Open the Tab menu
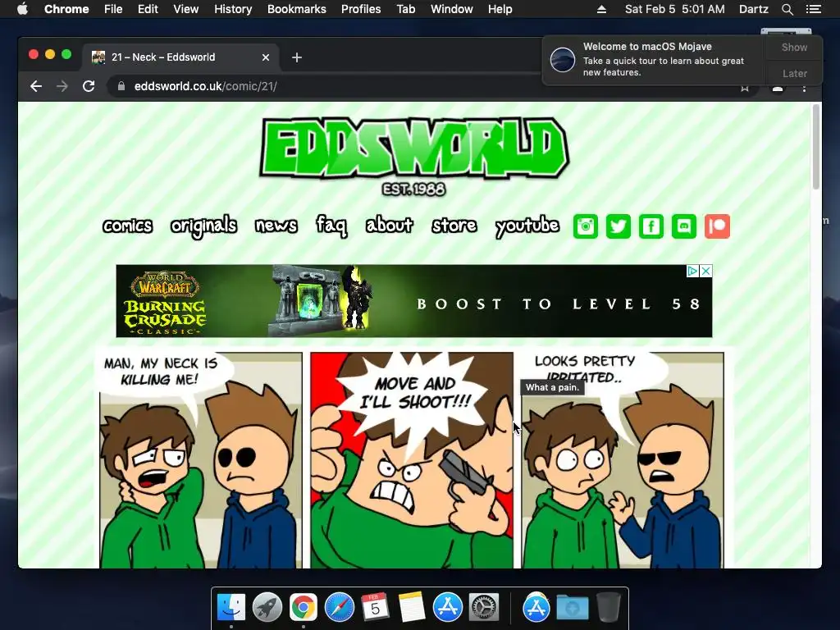The height and width of the screenshot is (630, 840). [x=405, y=9]
